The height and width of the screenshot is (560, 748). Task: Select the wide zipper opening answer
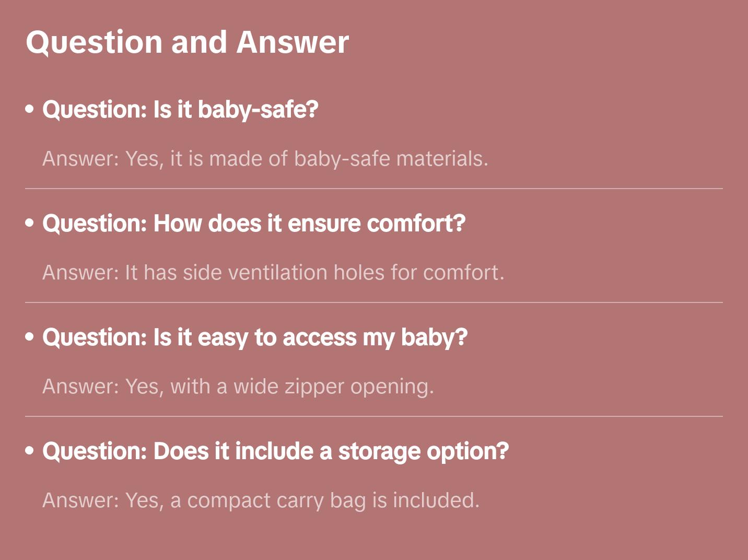[238, 387]
